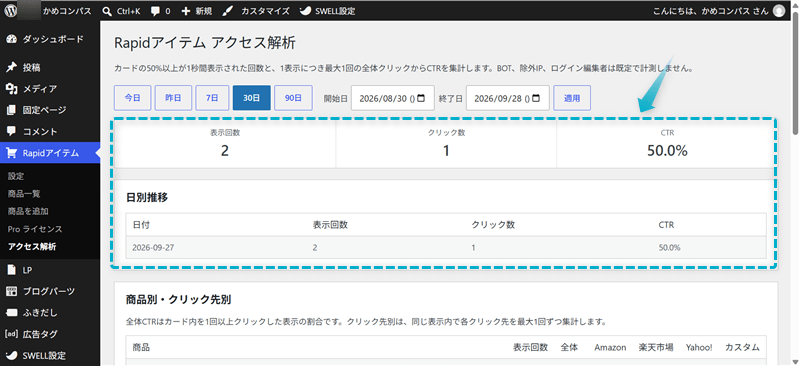Click the Rapidアイテム cart icon
The image size is (800, 366).
[12, 152]
